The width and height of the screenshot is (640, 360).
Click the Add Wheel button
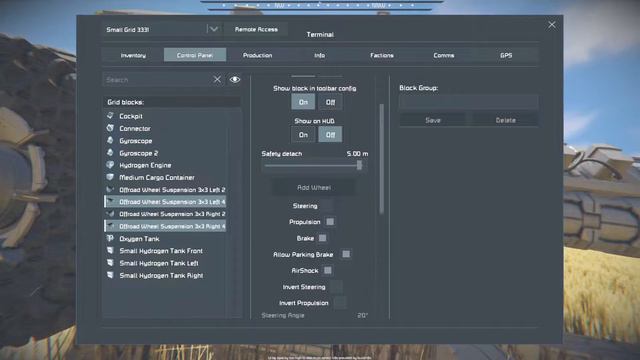313,187
